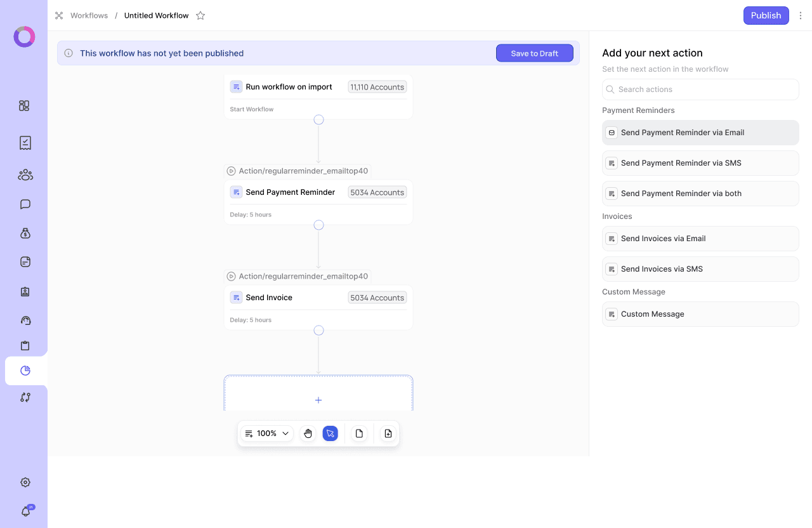The image size is (812, 528).
Task: Choose Send Payment Reminder via both
Action: click(700, 194)
